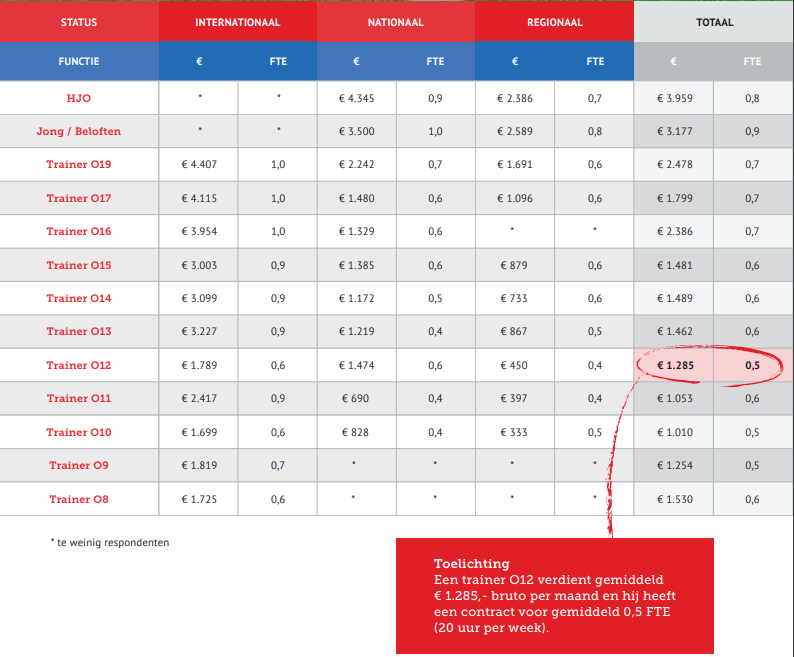Click the € 3.227 Trainer O13 cell
The height and width of the screenshot is (657, 794).
[199, 331]
